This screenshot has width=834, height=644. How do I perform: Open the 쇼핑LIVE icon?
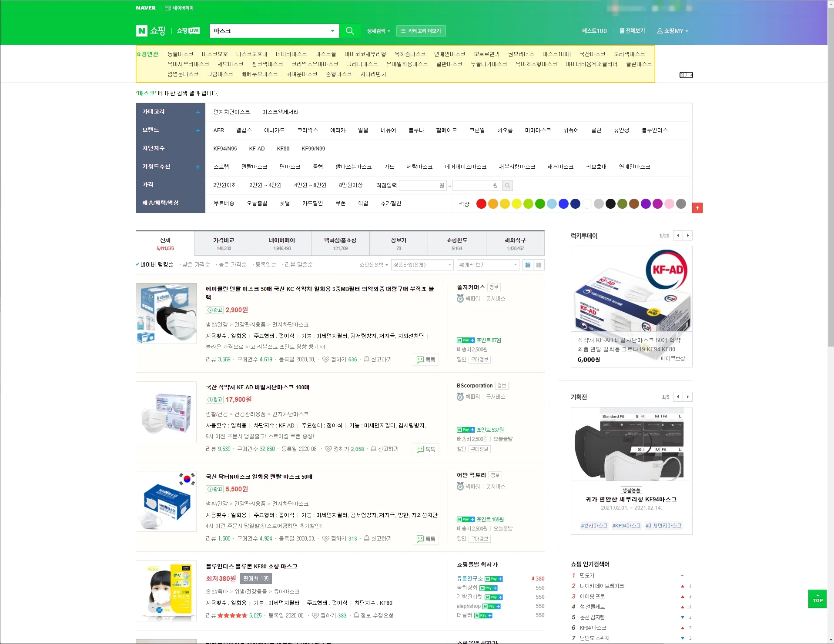(188, 31)
